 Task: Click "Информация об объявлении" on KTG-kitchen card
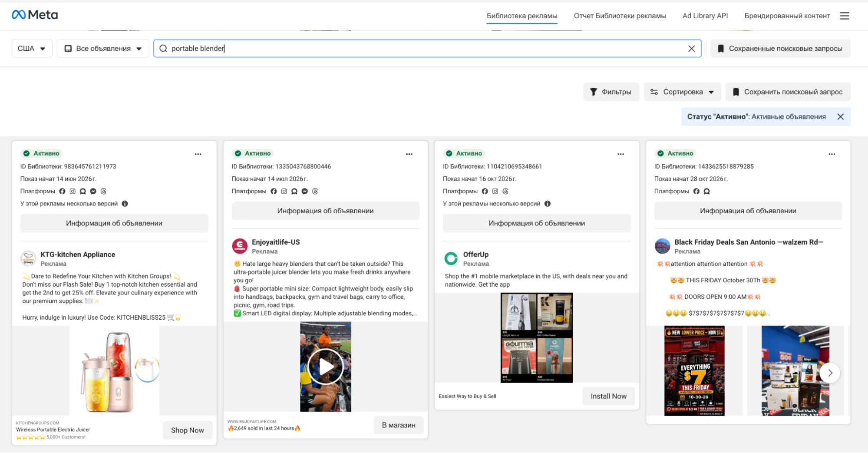[114, 223]
